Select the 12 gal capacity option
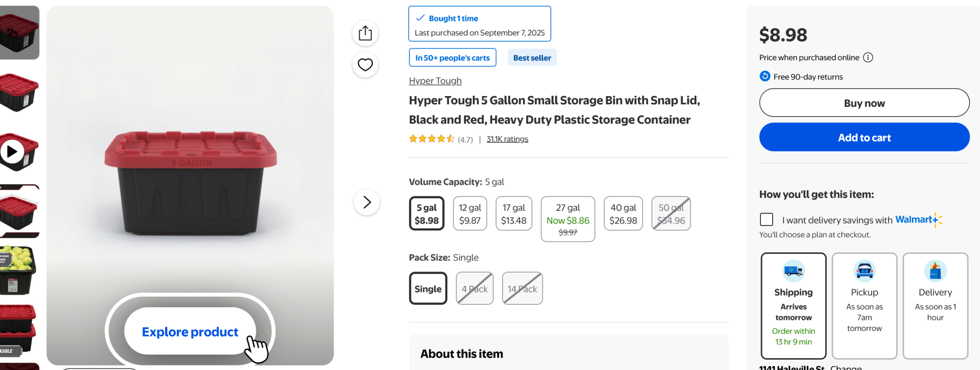 coord(470,214)
